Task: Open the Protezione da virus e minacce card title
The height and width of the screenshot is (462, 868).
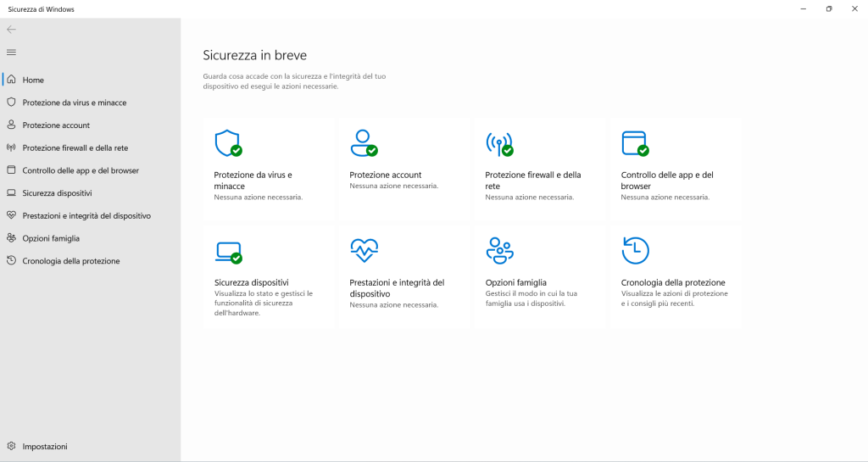Action: coord(253,181)
